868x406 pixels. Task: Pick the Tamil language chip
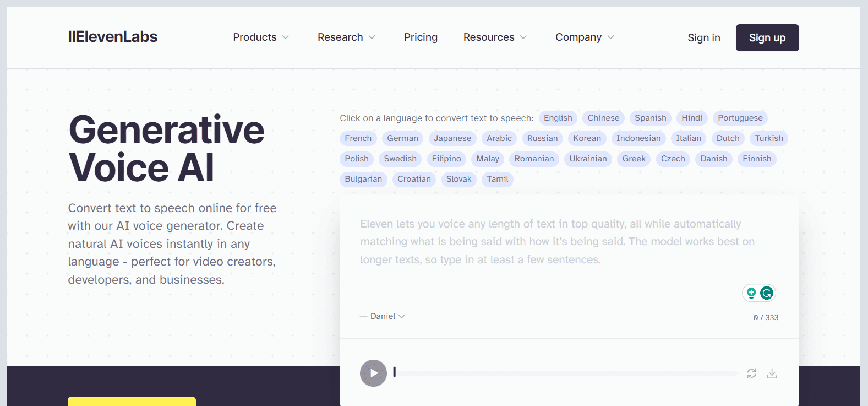pos(497,179)
